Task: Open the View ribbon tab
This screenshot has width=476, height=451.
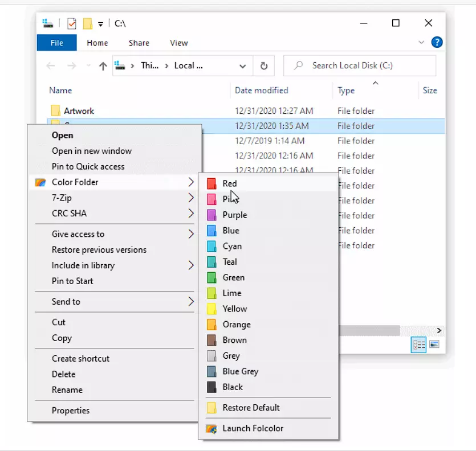Action: pos(178,43)
